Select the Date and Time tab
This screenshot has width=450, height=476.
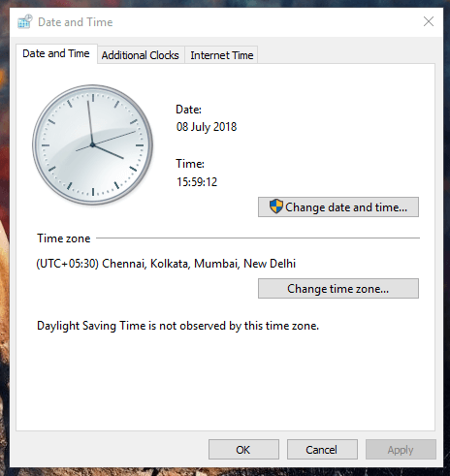tap(56, 53)
